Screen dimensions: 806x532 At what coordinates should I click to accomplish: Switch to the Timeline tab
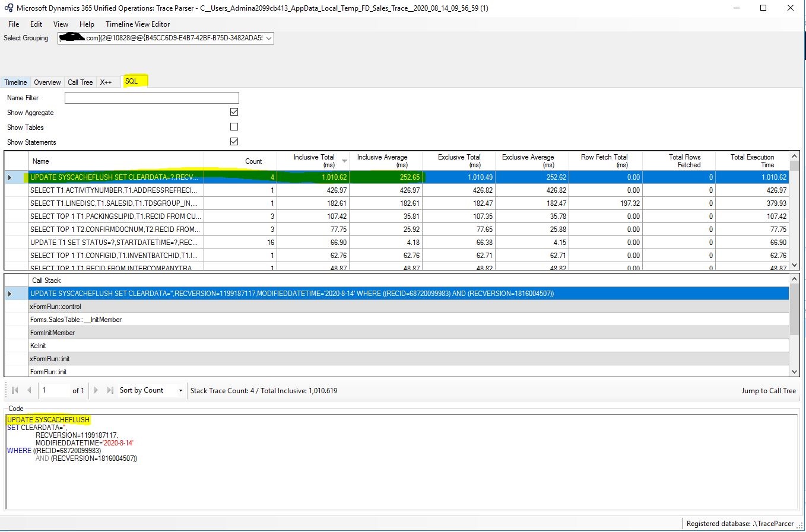(15, 82)
